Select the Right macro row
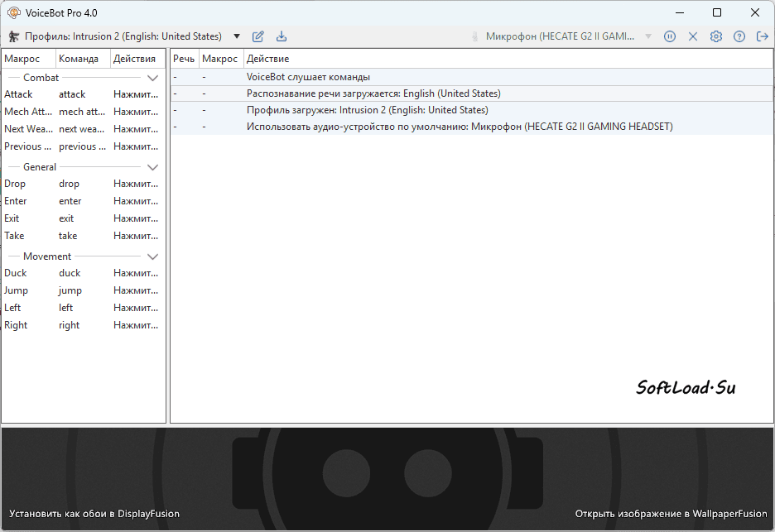Image resolution: width=775 pixels, height=532 pixels. point(84,325)
